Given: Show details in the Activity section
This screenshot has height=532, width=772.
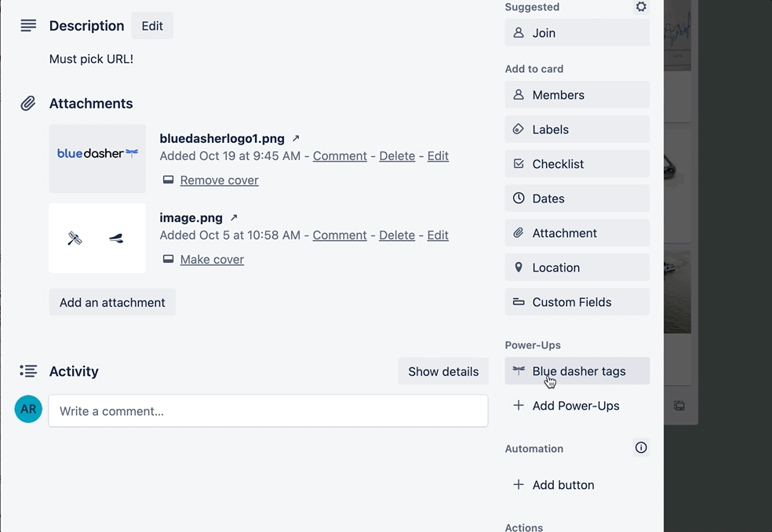Looking at the screenshot, I should 442,371.
